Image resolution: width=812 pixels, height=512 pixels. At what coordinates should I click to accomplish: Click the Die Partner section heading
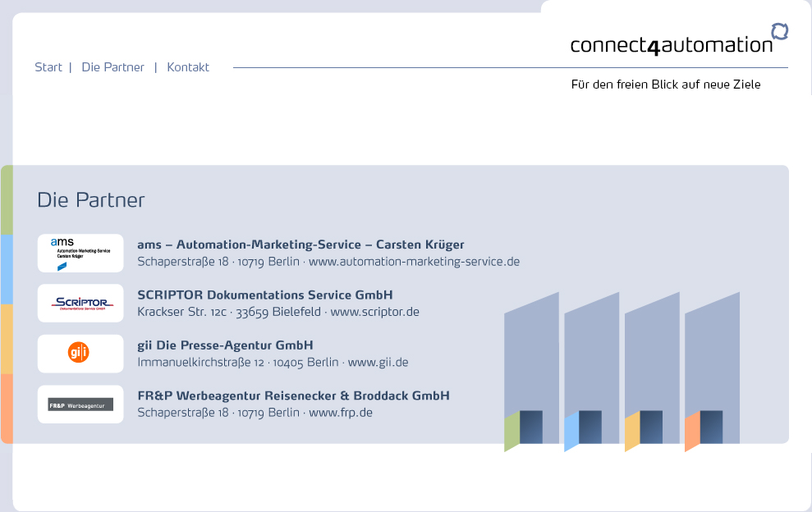click(x=91, y=200)
